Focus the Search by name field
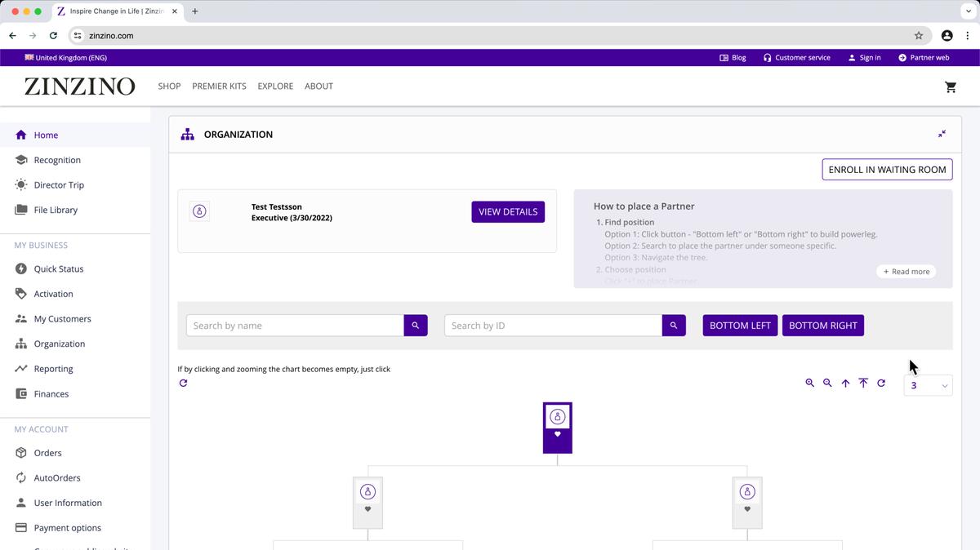Viewport: 980px width, 550px height. [x=295, y=326]
